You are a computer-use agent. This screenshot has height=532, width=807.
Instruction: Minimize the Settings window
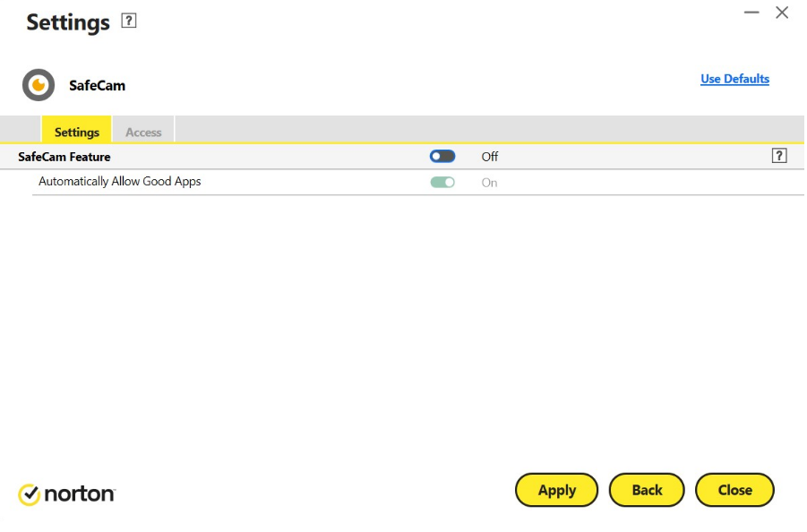752,13
